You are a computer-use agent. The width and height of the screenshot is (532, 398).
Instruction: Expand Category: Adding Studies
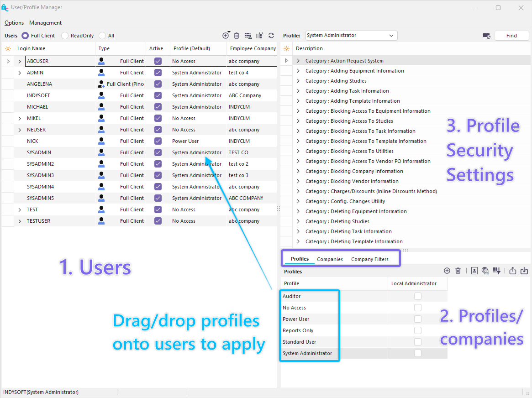(298, 81)
